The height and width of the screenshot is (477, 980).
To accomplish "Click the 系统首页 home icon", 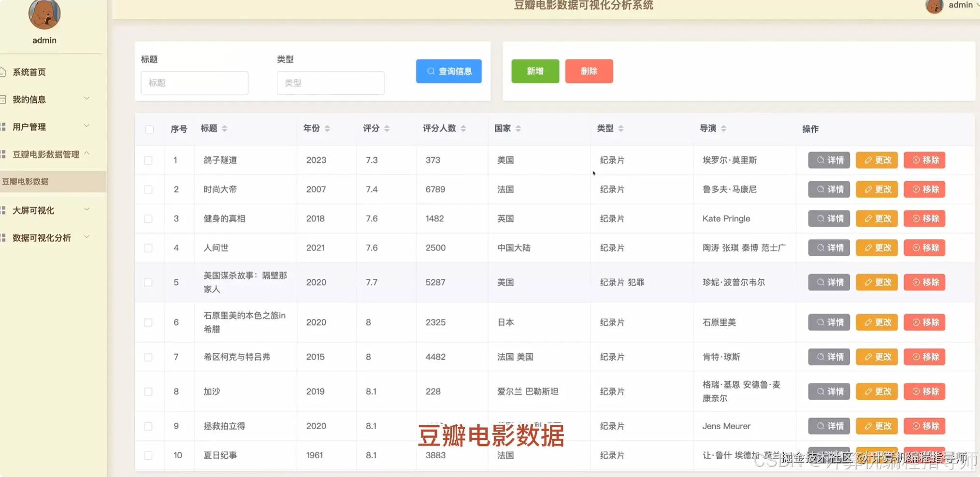I will tap(2, 72).
